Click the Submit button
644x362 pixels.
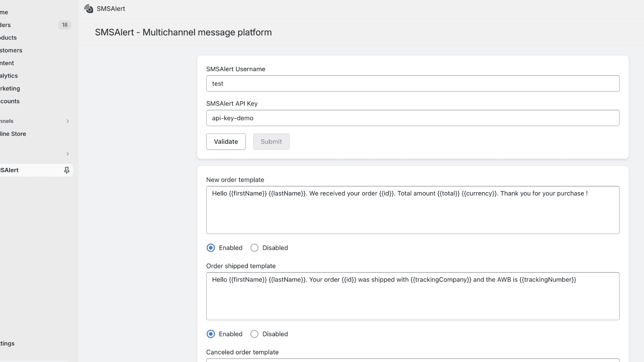271,141
